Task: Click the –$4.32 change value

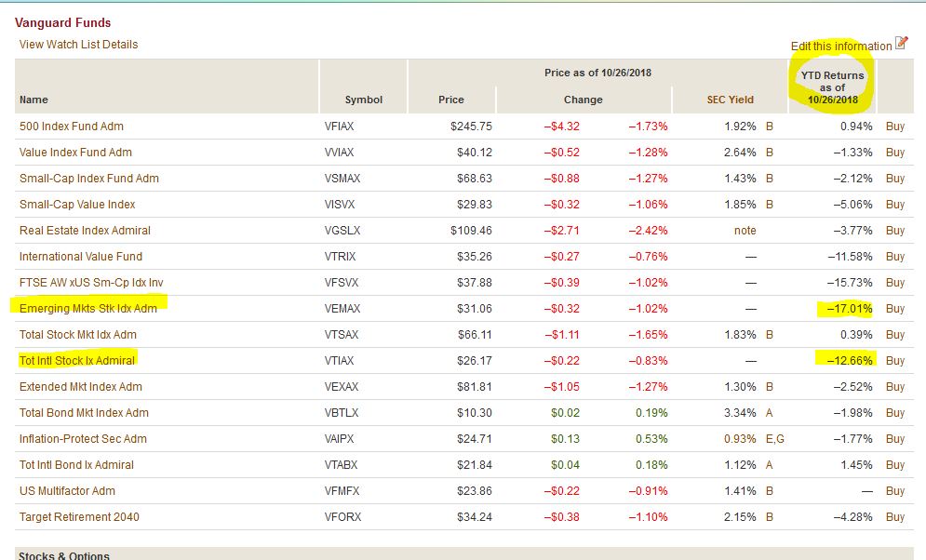Action: 561,127
